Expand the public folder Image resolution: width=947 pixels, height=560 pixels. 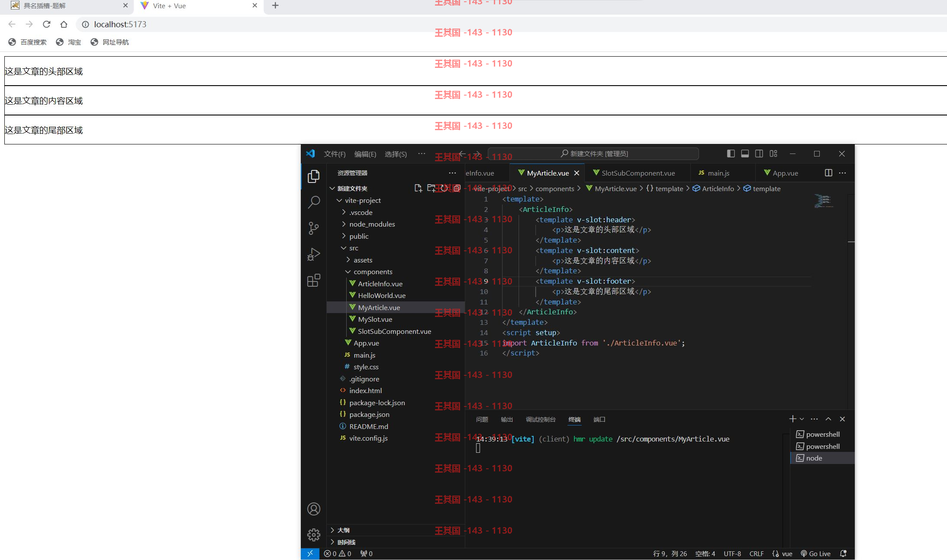(344, 236)
